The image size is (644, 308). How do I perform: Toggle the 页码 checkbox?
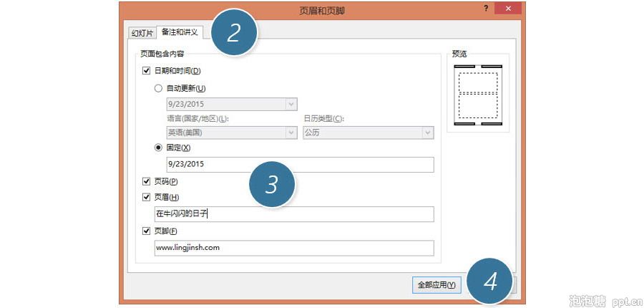point(146,181)
